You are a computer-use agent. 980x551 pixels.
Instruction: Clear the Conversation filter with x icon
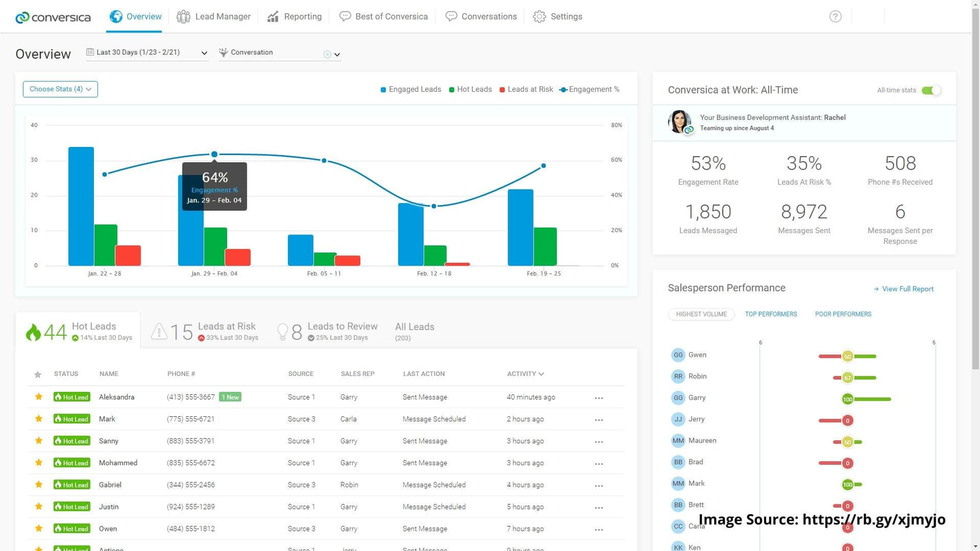(327, 54)
